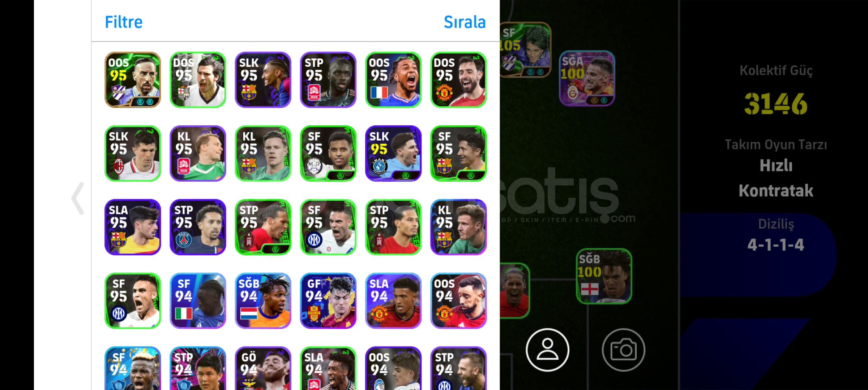Choose SLK 95 Manchester City card
Screen dimensions: 868x390
393,153
